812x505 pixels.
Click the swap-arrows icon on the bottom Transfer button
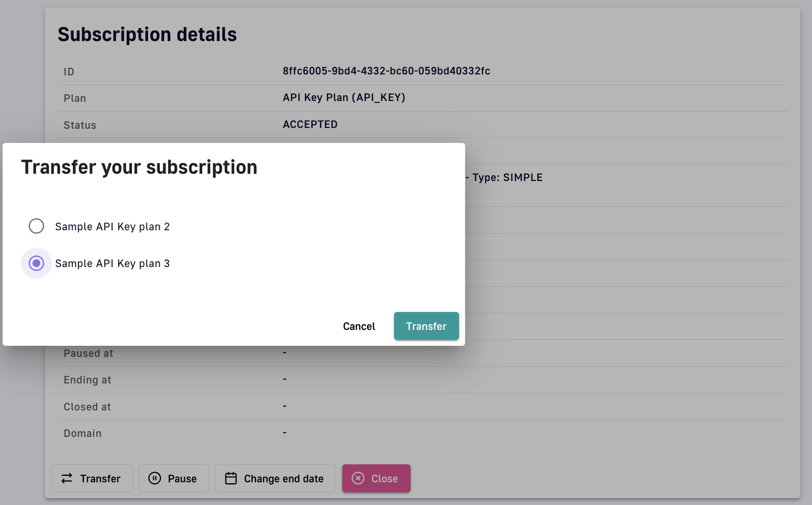click(67, 478)
